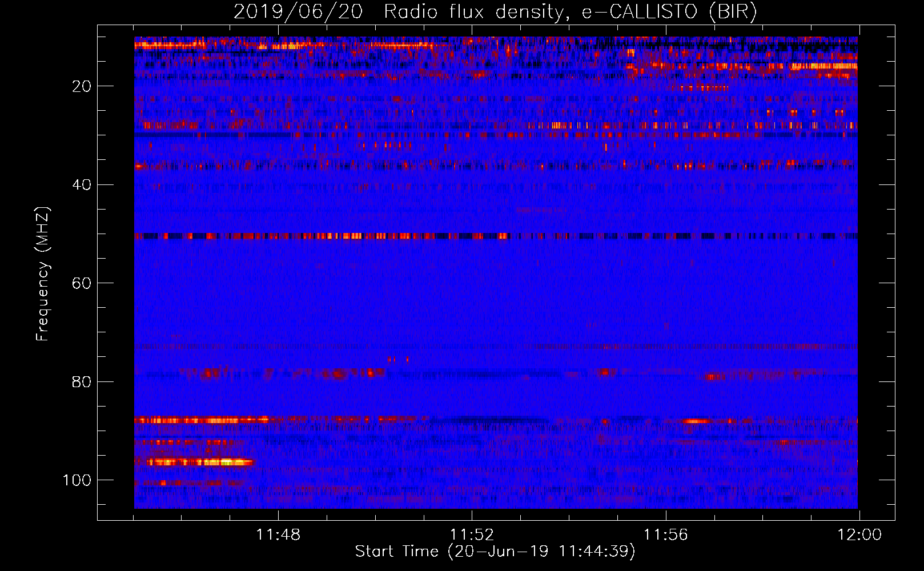Click the 60 MHz frequency tick label
The image size is (924, 571).
pos(82,284)
